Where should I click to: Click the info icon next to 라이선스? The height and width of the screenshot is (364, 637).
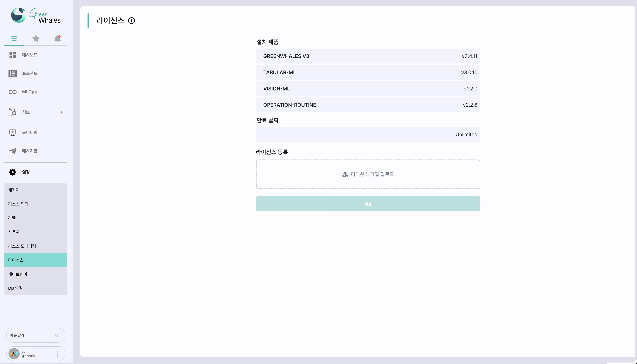point(131,21)
